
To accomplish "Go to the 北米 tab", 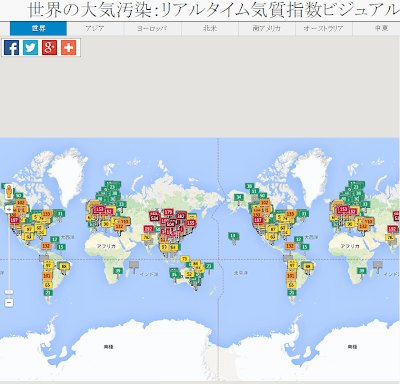I will tap(210, 29).
